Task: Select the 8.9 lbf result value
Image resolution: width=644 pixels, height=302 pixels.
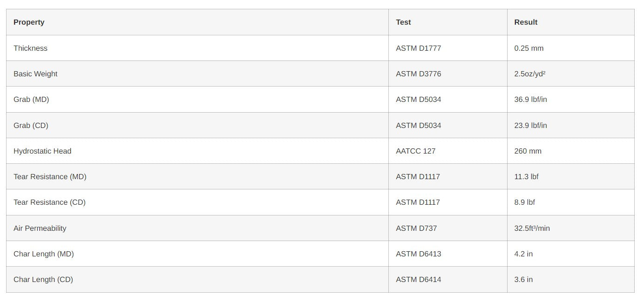Action: pos(524,202)
